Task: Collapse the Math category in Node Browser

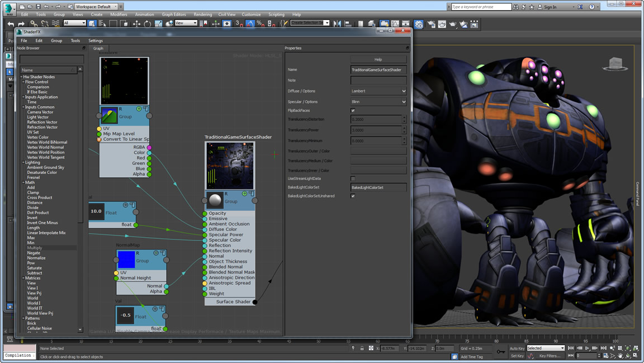Action: point(23,182)
